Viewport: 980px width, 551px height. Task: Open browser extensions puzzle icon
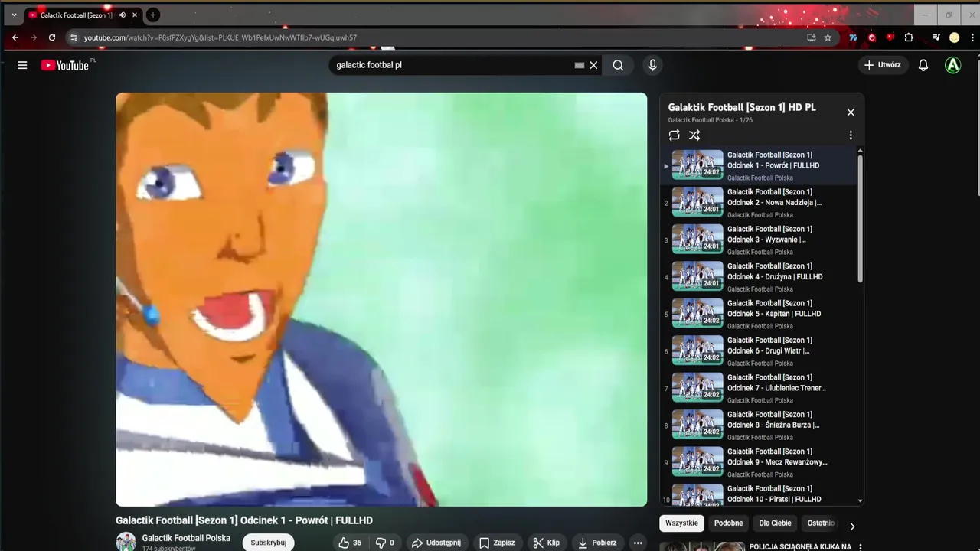tap(909, 37)
